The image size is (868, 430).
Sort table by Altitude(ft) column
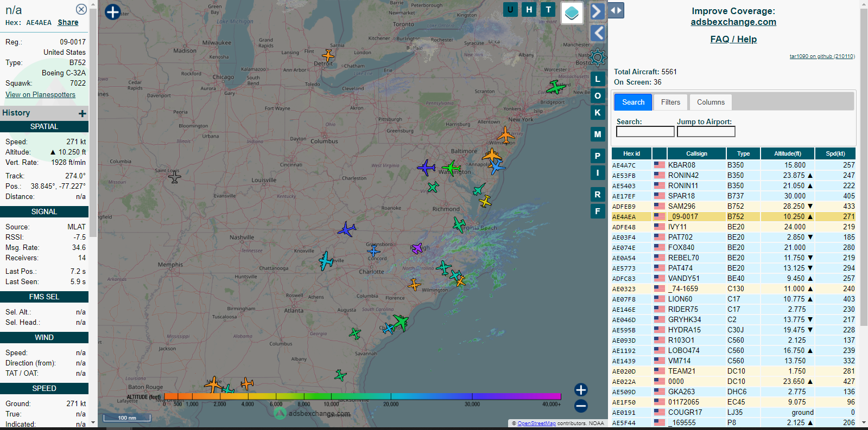coord(788,153)
